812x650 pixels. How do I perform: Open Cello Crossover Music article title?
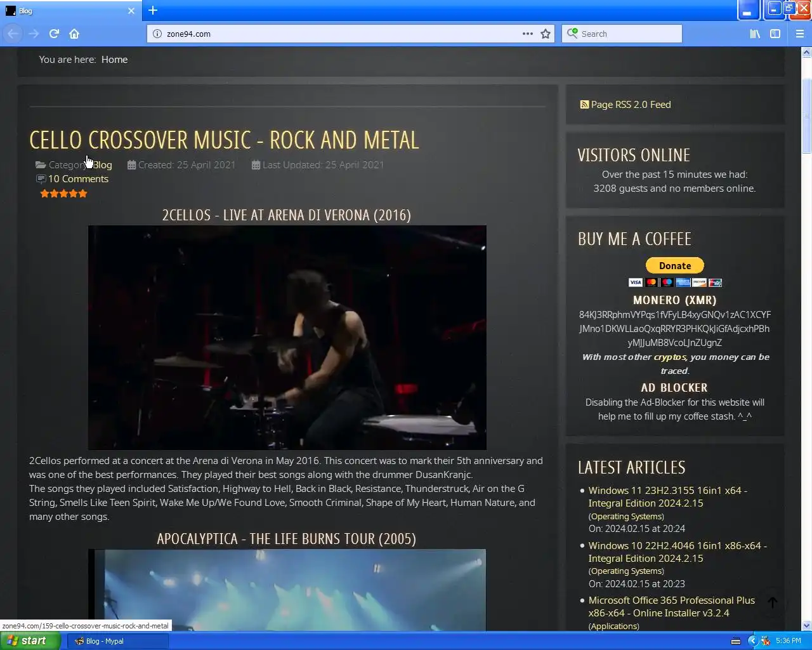[x=224, y=140]
